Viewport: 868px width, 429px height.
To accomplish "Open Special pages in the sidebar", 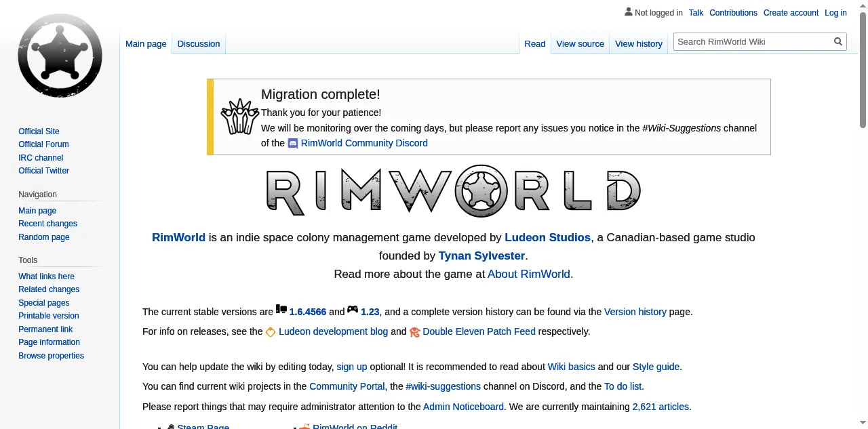I will point(43,303).
